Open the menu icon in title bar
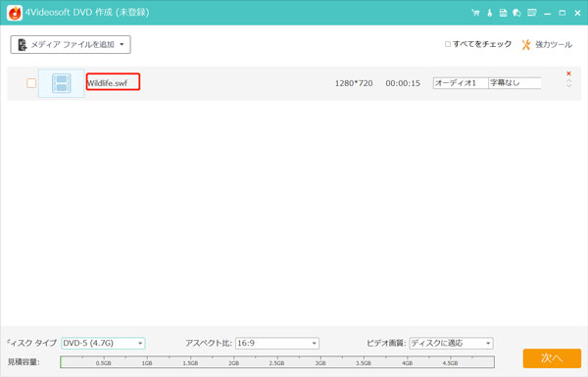 [x=532, y=13]
